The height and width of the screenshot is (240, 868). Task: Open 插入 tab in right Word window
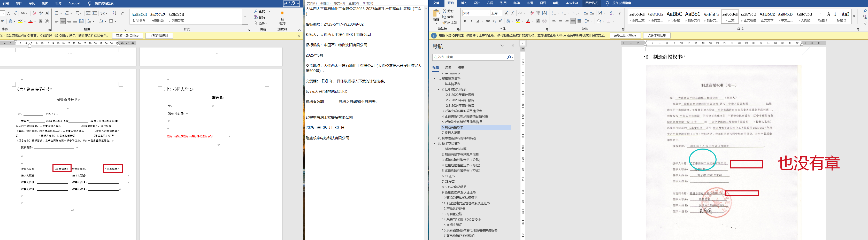[x=464, y=3]
